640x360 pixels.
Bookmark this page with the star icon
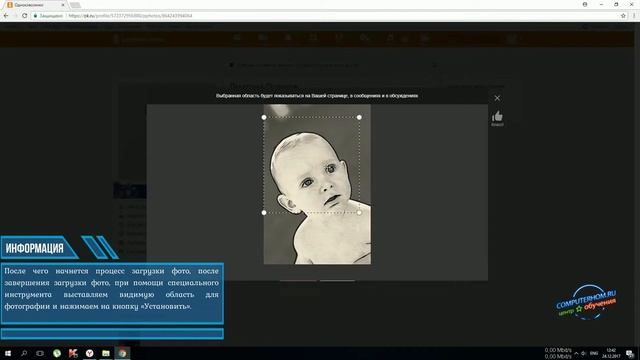(623, 16)
